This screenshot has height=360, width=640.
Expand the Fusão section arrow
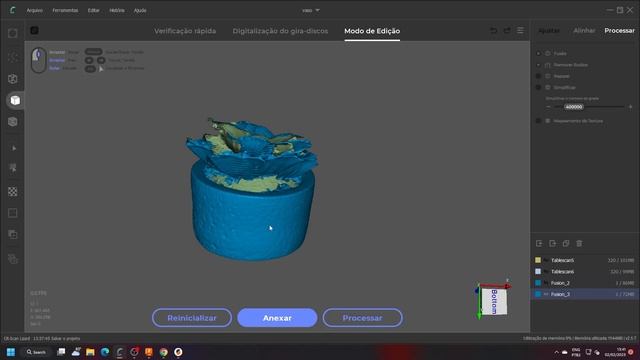pyautogui.click(x=538, y=53)
